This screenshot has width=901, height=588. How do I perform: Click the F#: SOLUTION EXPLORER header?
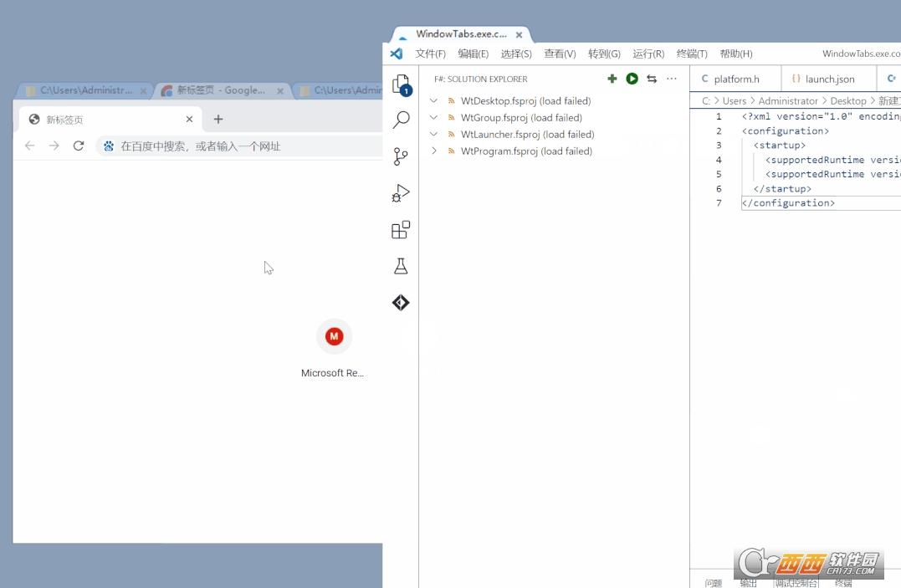480,79
